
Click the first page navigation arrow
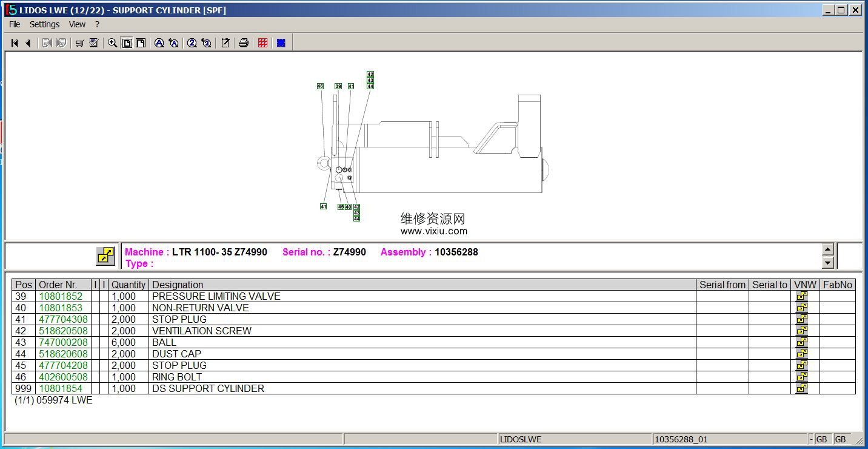pos(15,43)
